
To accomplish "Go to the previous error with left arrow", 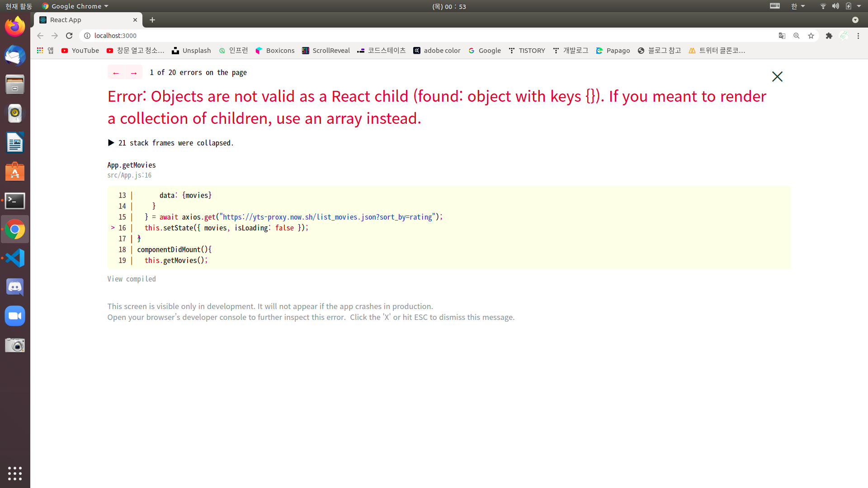I will click(x=116, y=72).
